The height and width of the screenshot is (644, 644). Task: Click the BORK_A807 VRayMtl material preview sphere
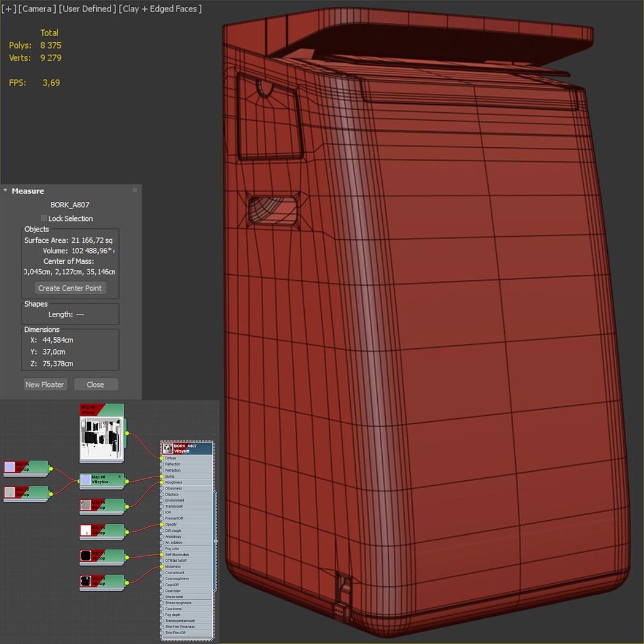168,448
